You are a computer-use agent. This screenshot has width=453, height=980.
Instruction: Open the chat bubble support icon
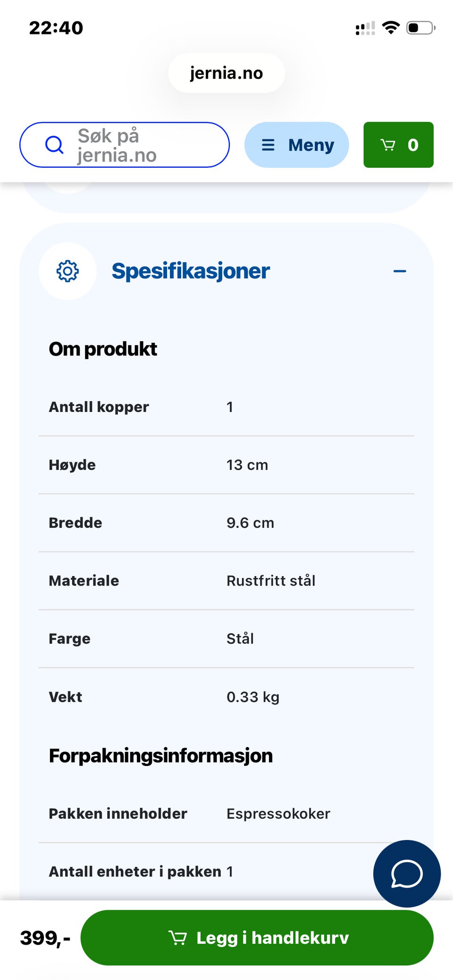407,873
